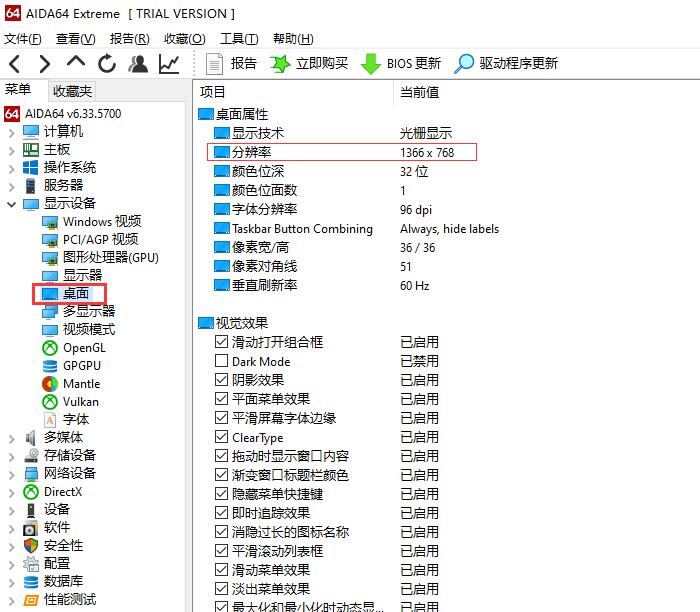The image size is (700, 612).
Task: Open the 查看(V) menu
Action: tap(75, 39)
